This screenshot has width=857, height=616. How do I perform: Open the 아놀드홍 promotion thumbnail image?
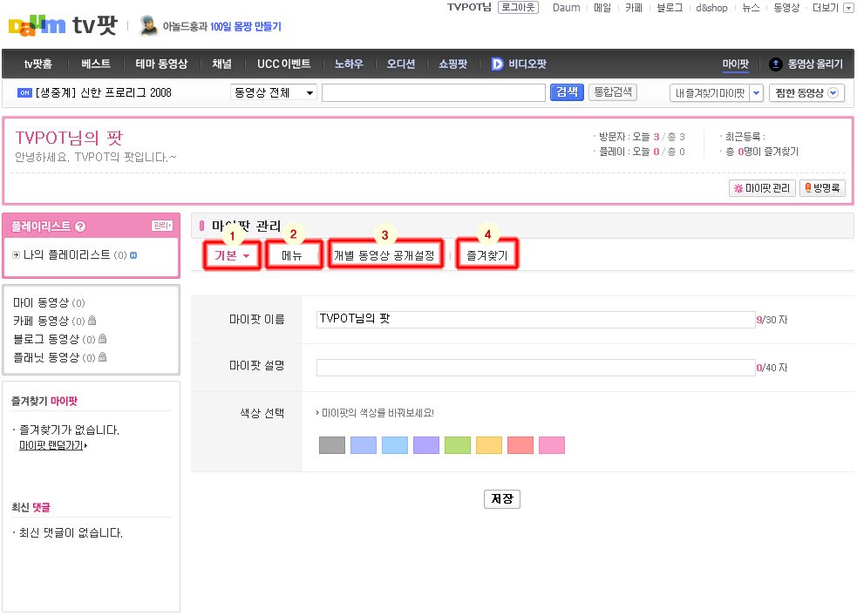coord(148,25)
